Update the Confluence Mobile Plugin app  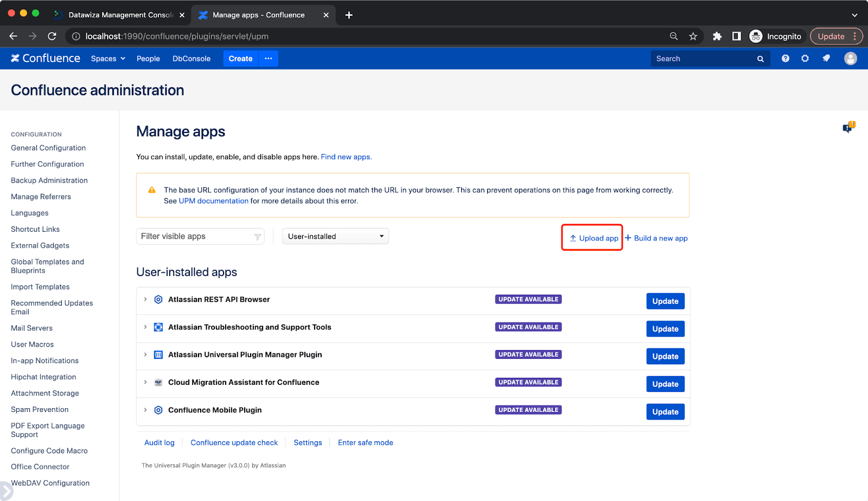click(x=665, y=412)
